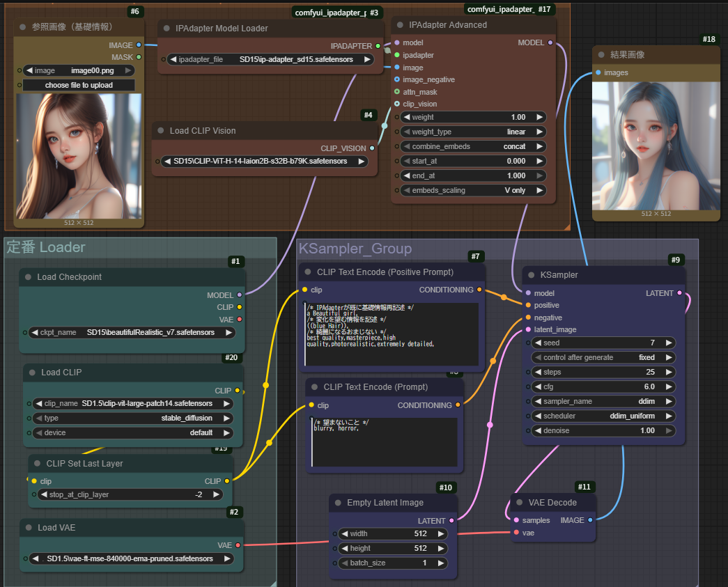Toggle control after generate fixed setting
Viewport: 728px width, 587px height.
tap(603, 357)
